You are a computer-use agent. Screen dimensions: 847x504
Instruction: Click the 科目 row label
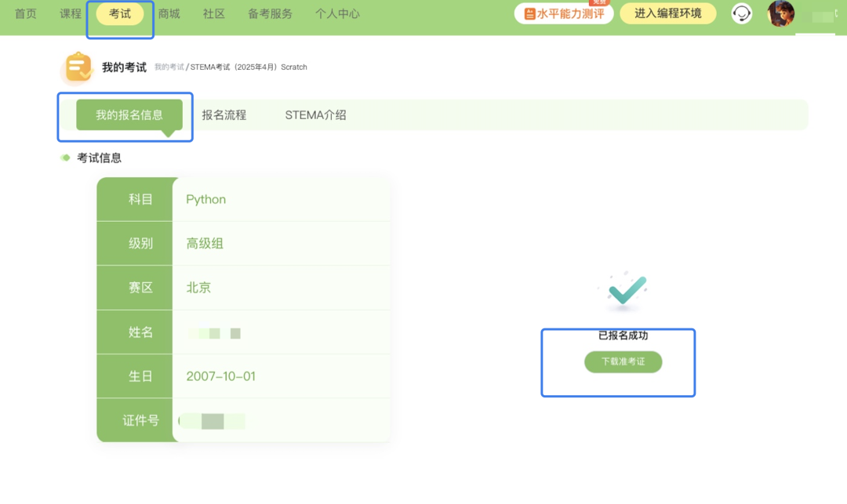(140, 200)
